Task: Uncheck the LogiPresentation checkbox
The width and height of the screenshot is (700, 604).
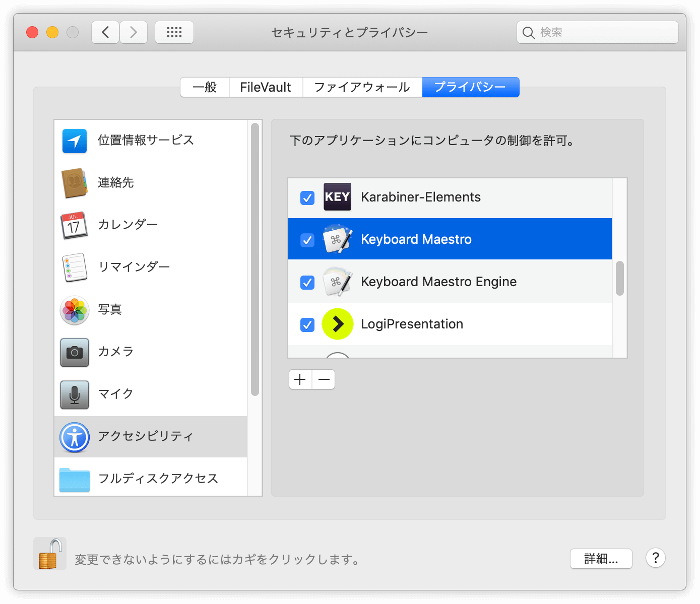Action: (x=307, y=324)
